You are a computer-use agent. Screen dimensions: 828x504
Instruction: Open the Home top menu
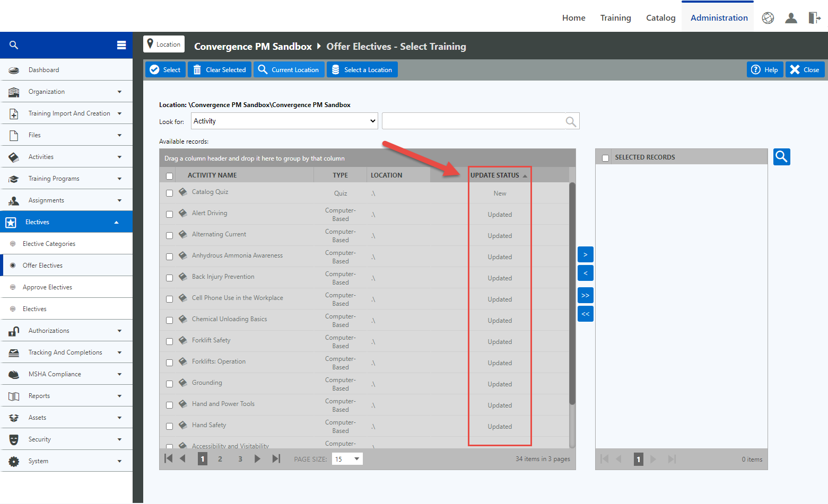point(573,18)
